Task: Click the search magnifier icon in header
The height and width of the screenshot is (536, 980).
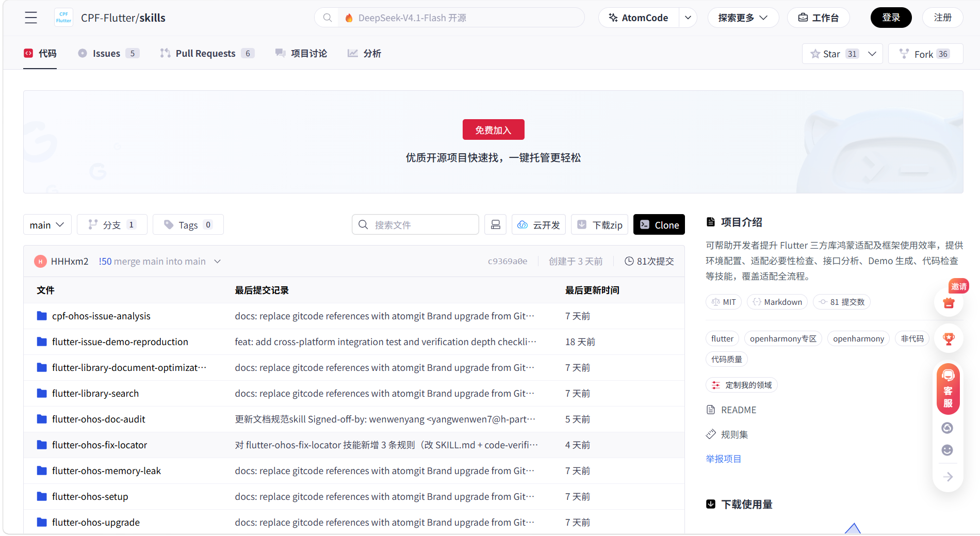Action: click(x=327, y=18)
